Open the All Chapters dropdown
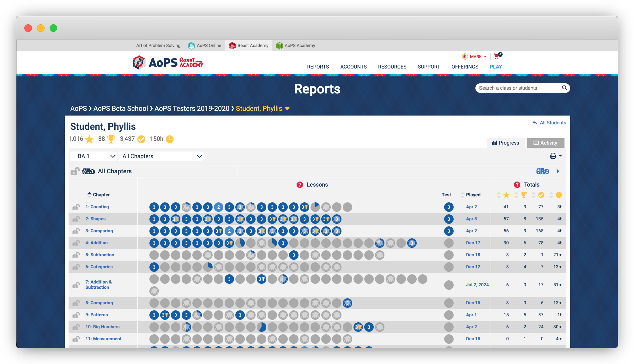The width and height of the screenshot is (634, 364). pyautogui.click(x=162, y=156)
